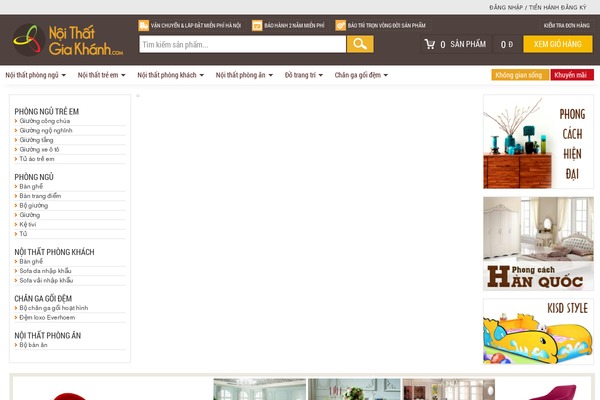
Task: Click the shopping cart icon
Action: (x=430, y=44)
